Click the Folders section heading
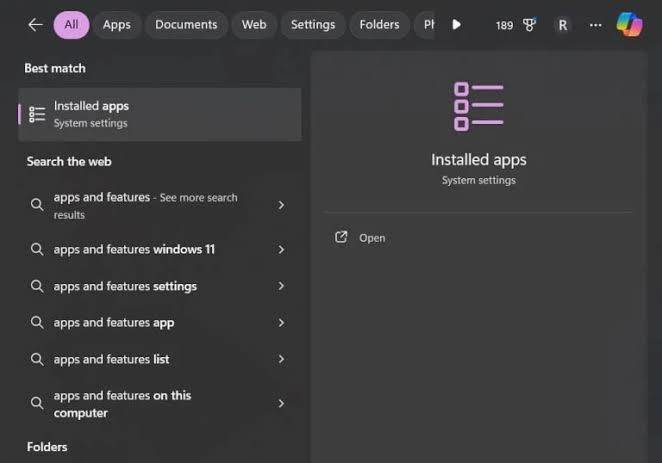The width and height of the screenshot is (662, 463). (x=47, y=447)
